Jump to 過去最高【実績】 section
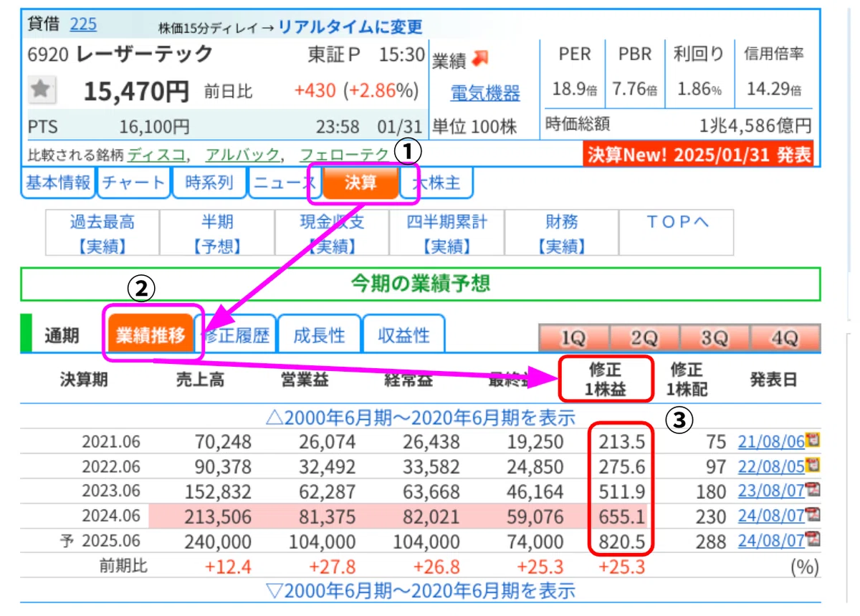The height and width of the screenshot is (616, 860). 102,233
